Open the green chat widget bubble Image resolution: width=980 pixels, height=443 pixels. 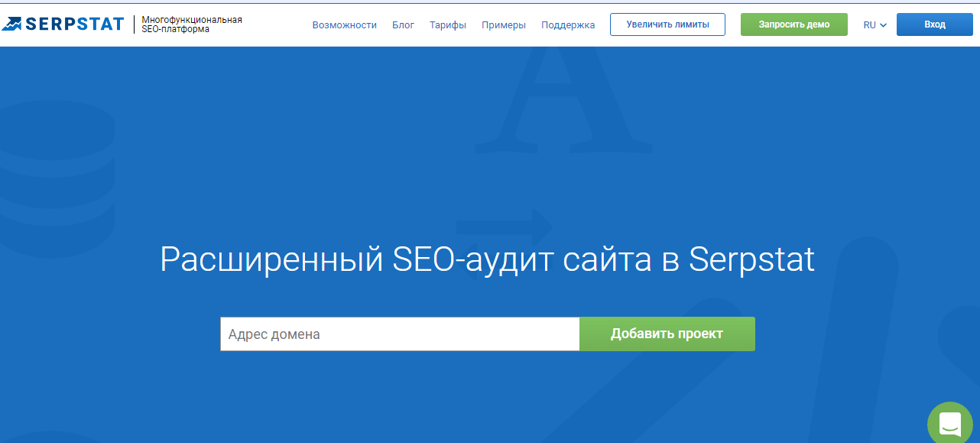950,423
